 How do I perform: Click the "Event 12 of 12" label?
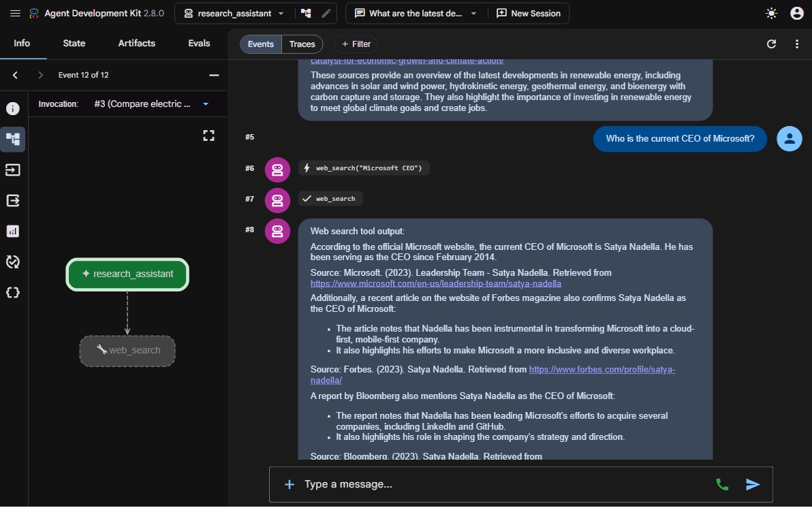tap(83, 75)
